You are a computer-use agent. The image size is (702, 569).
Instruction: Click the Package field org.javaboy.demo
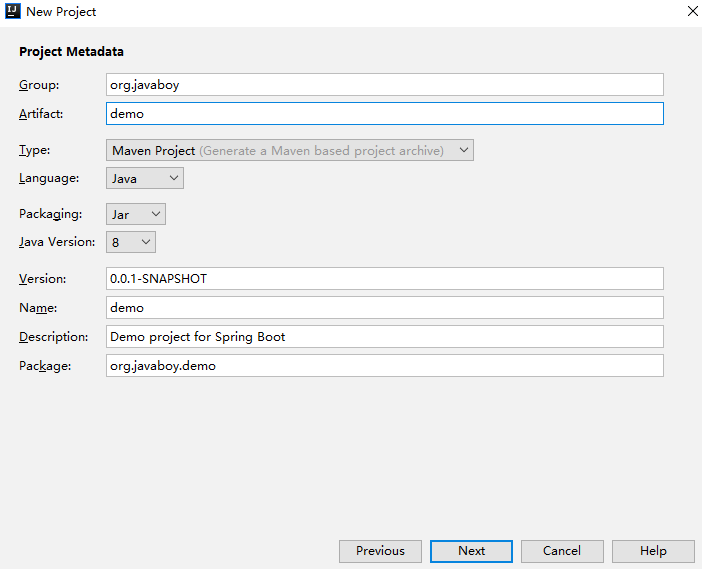coord(385,366)
